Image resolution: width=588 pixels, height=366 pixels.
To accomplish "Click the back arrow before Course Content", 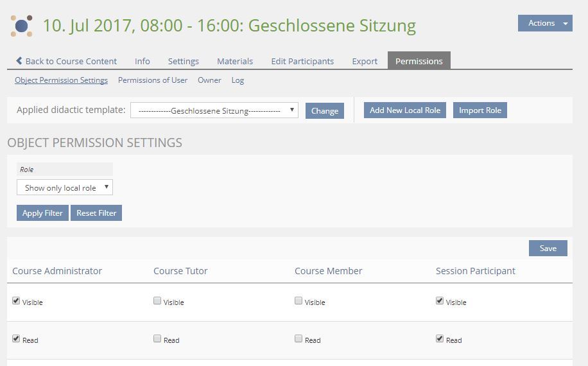I will pyautogui.click(x=19, y=61).
